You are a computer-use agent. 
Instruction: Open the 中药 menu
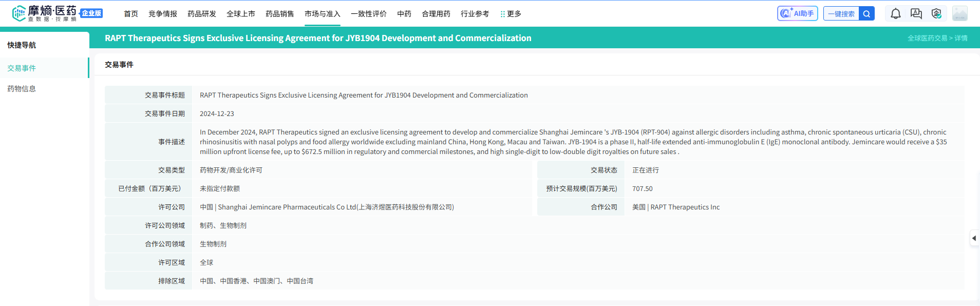404,14
